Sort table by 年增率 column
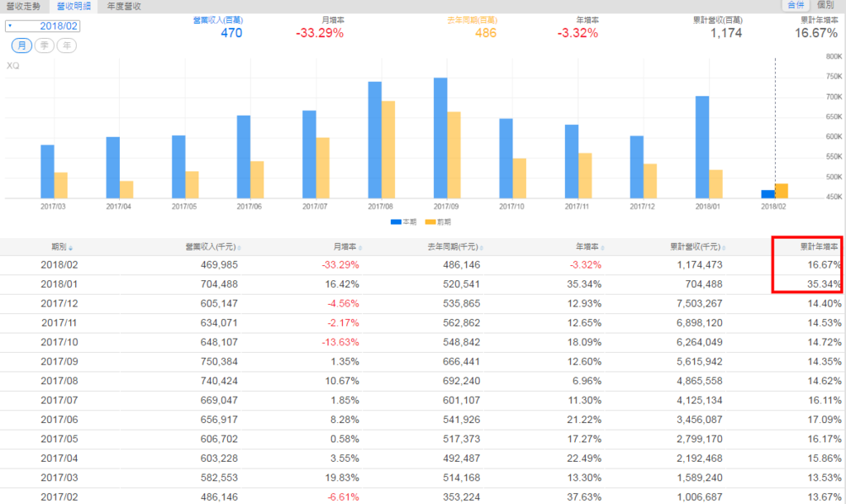Viewport: 846px width, 504px height. [590, 246]
